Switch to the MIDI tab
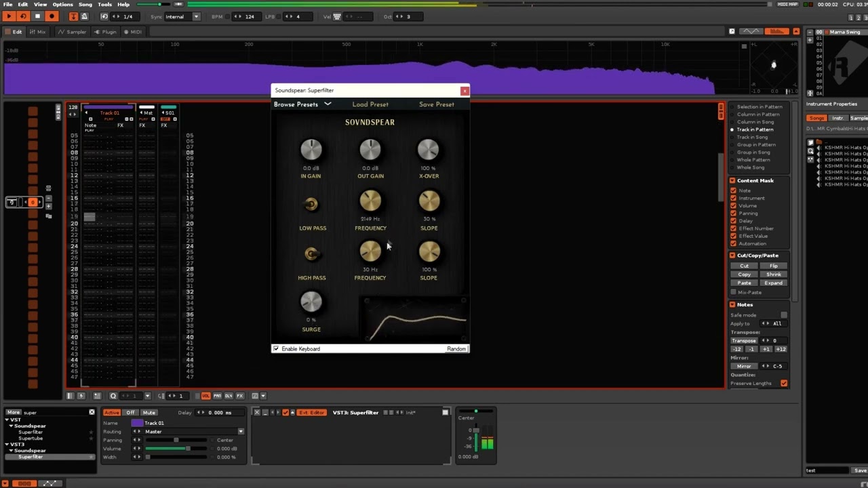This screenshot has height=488, width=868. 132,32
